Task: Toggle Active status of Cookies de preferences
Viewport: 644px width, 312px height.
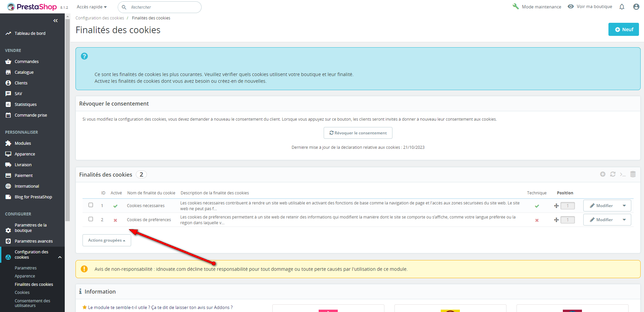Action: [x=115, y=220]
